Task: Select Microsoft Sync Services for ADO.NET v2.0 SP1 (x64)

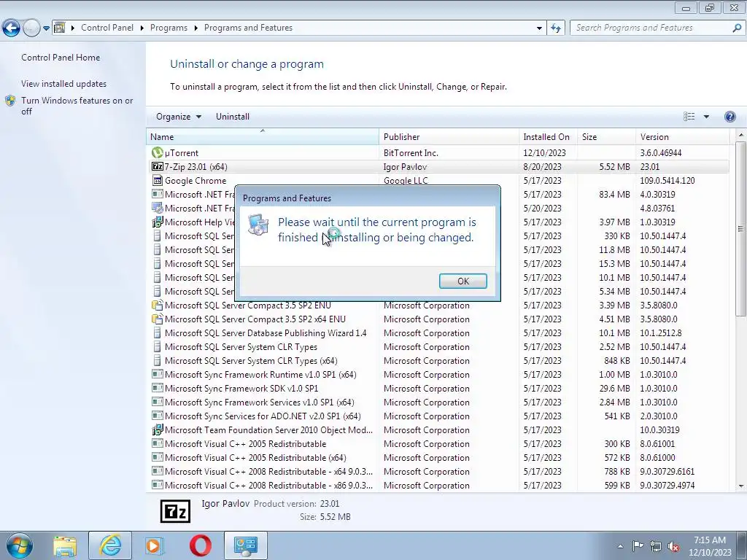Action: tap(438, 416)
